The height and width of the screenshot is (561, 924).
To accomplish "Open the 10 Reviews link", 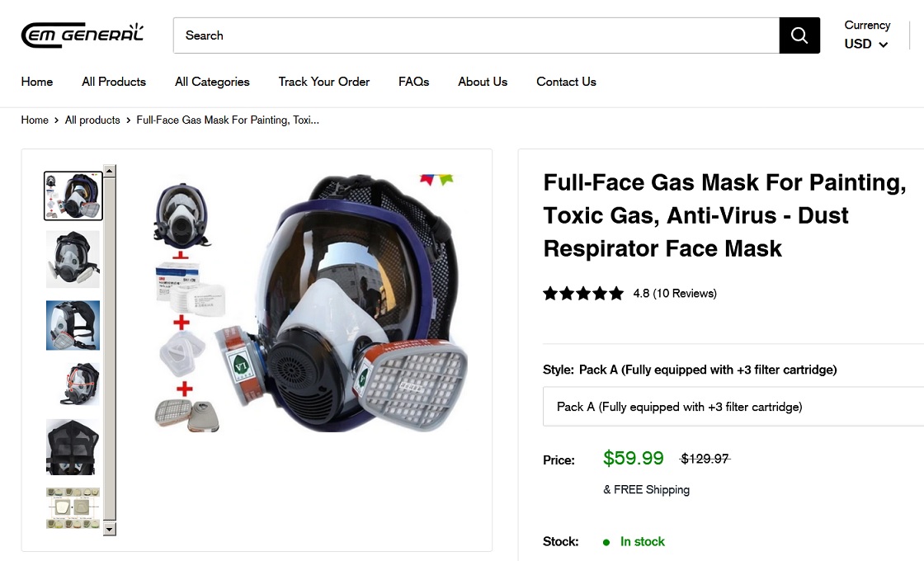I will 684,293.
